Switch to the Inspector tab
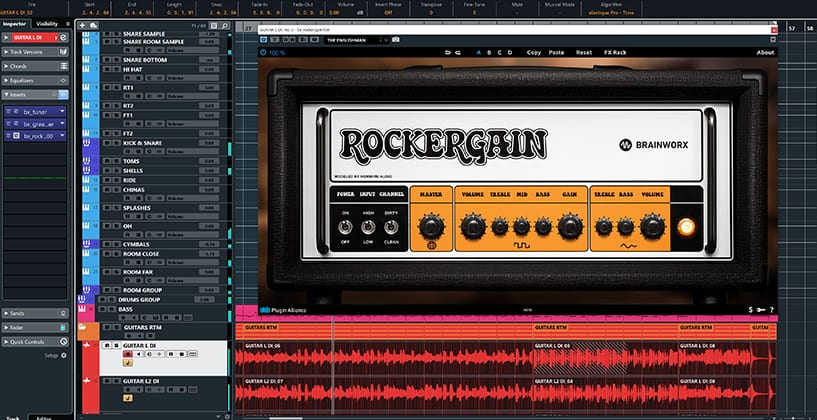 point(16,24)
